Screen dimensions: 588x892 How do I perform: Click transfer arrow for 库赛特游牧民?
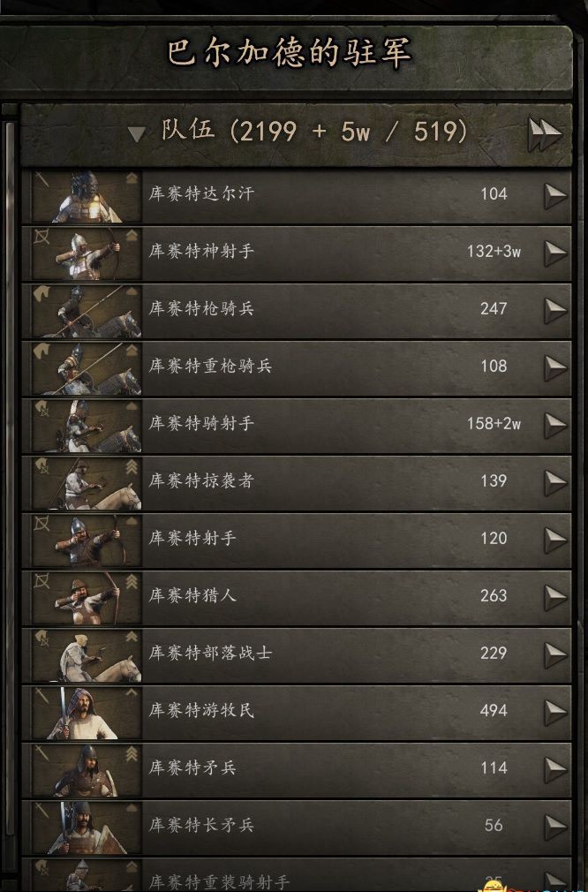555,714
